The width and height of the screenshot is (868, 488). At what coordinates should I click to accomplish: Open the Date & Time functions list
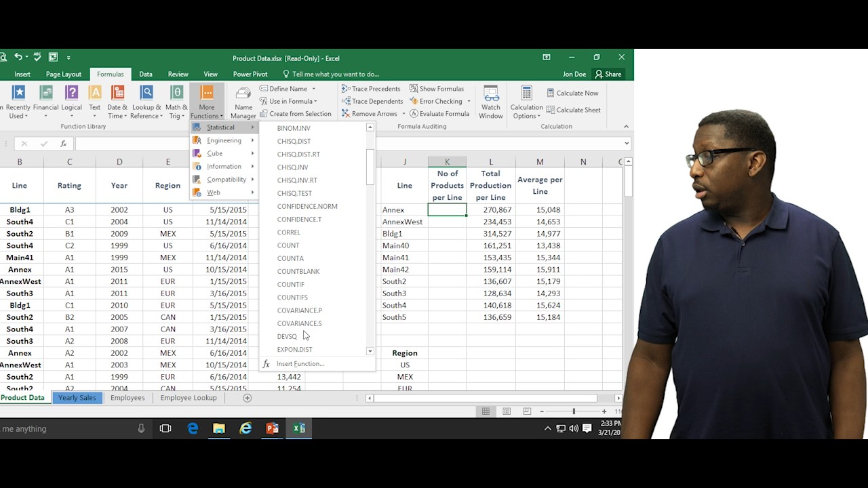tap(117, 102)
